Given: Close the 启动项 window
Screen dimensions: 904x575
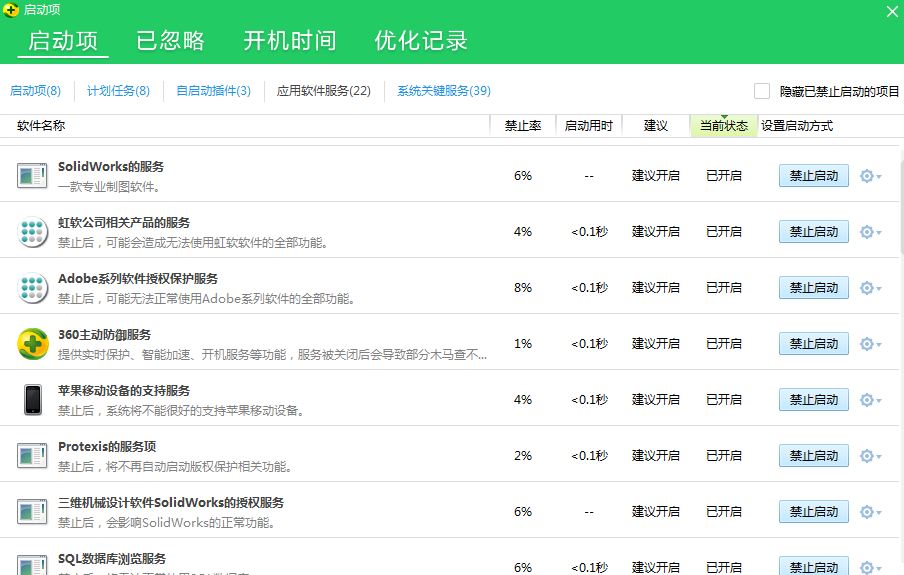Looking at the screenshot, I should point(892,11).
